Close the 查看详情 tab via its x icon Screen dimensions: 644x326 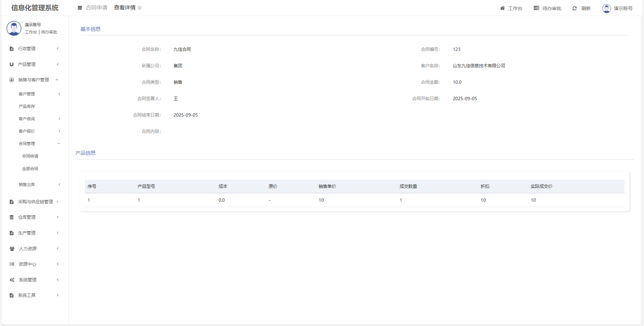tap(140, 8)
